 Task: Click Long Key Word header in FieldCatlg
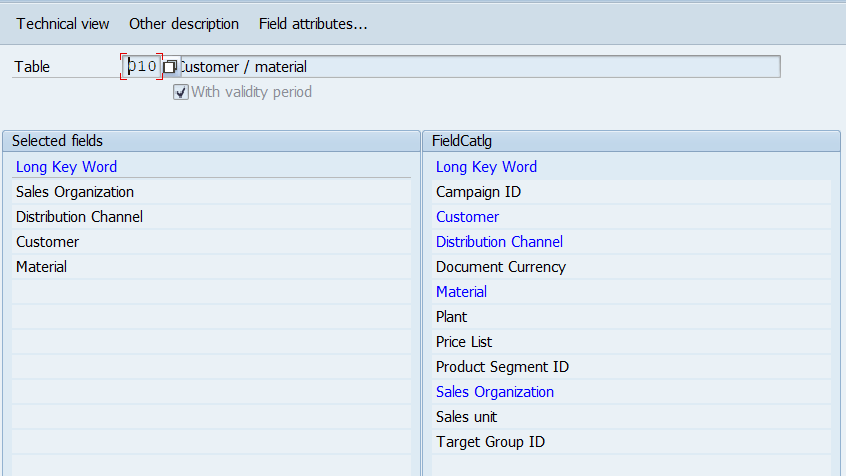click(486, 167)
